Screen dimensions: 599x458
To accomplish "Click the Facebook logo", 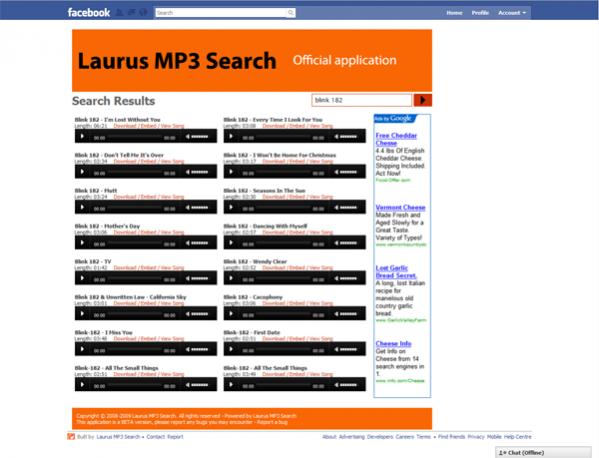I will point(89,13).
